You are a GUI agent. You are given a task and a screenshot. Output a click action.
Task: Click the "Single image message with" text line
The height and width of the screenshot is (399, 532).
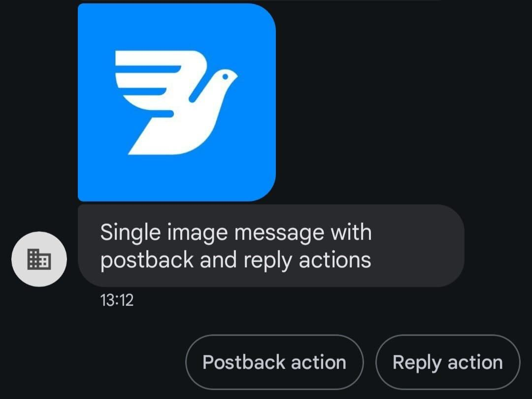[x=236, y=233]
